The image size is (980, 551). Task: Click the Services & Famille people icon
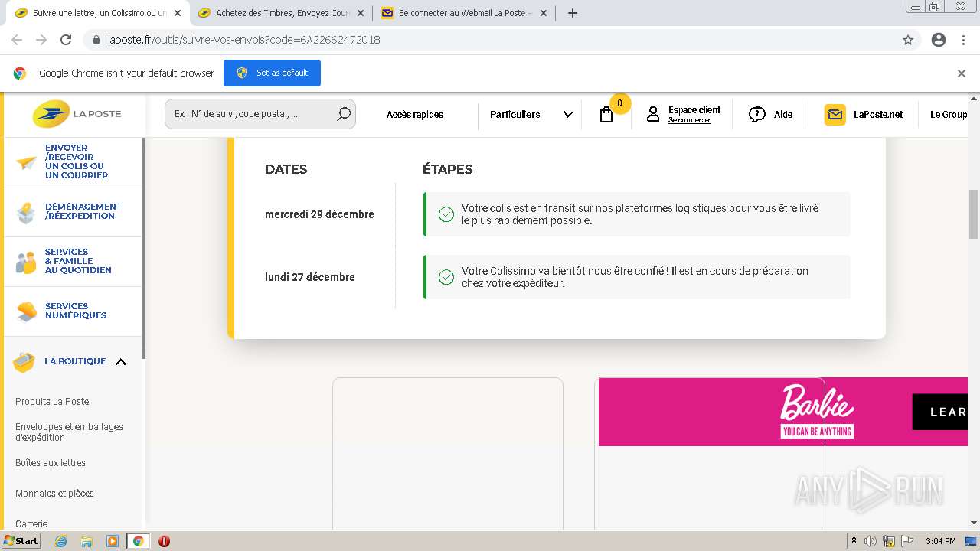pos(26,262)
